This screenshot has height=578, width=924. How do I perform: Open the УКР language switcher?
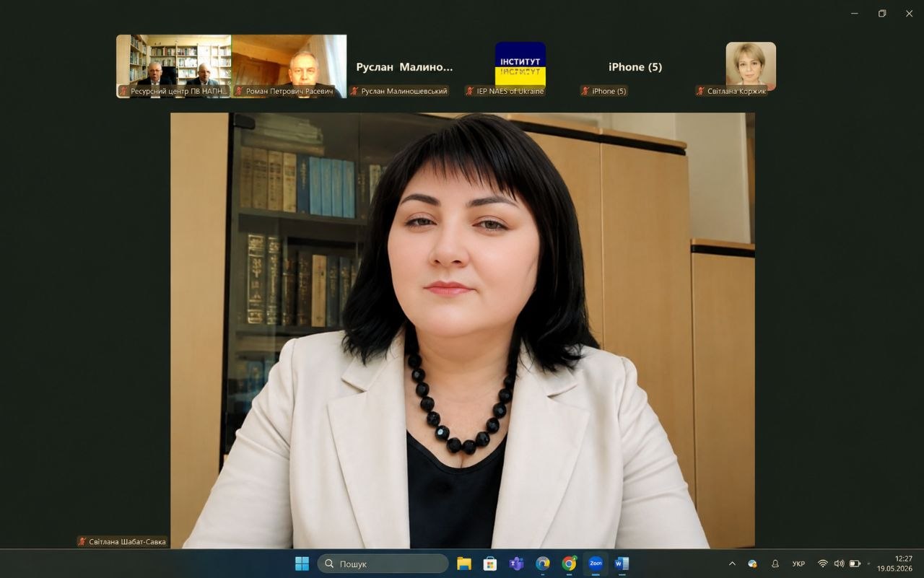pos(798,564)
